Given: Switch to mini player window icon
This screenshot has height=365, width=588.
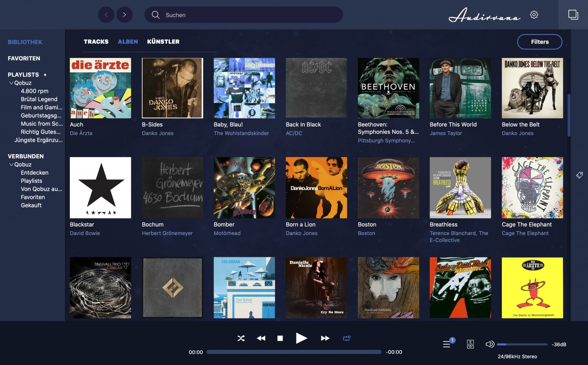Looking at the screenshot, I should 573,15.
